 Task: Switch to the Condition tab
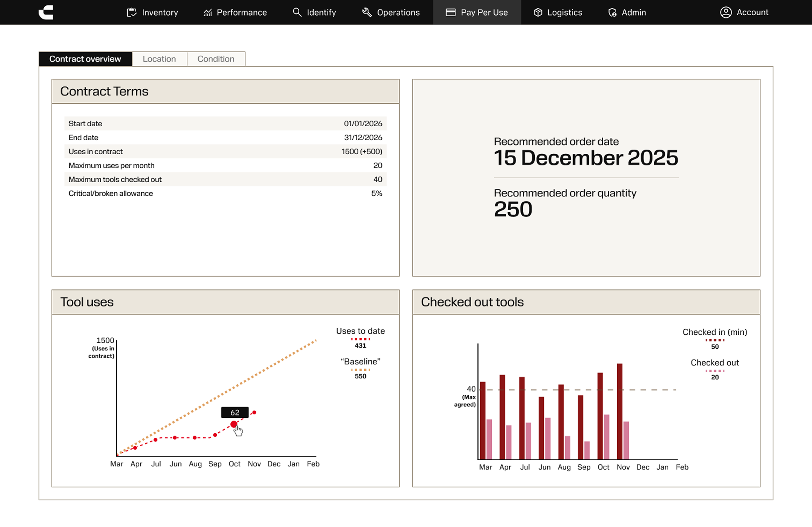pos(216,59)
